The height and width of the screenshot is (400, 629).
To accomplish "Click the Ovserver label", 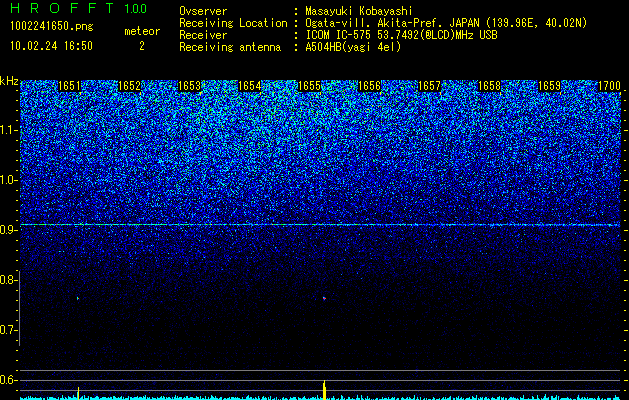I will click(203, 11).
